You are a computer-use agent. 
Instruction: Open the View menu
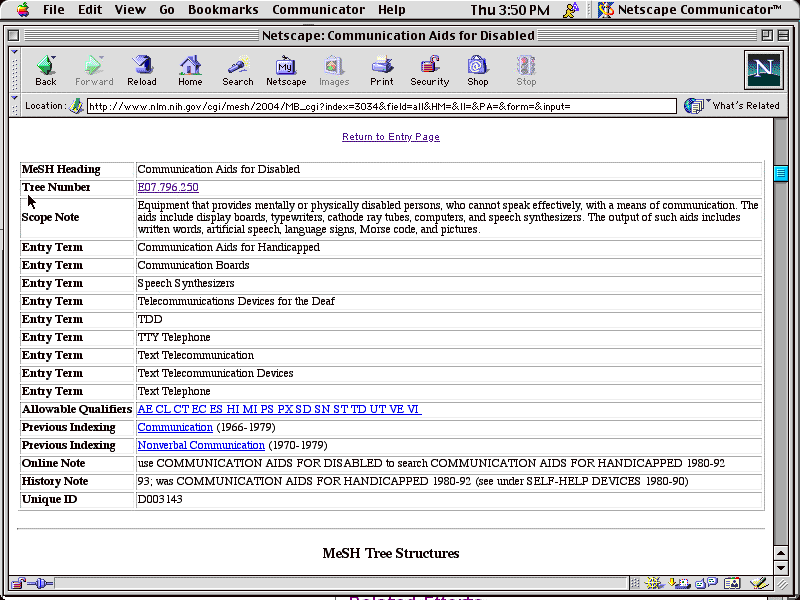tap(130, 9)
